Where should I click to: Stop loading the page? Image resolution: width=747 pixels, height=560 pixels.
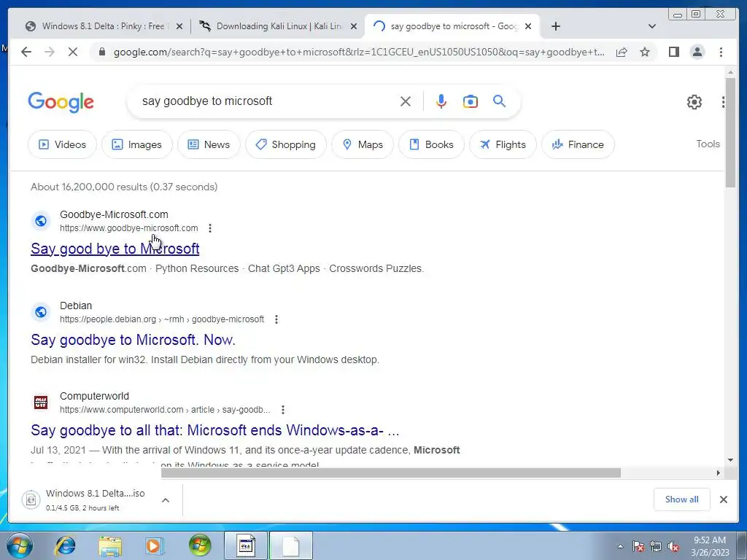pyautogui.click(x=73, y=52)
